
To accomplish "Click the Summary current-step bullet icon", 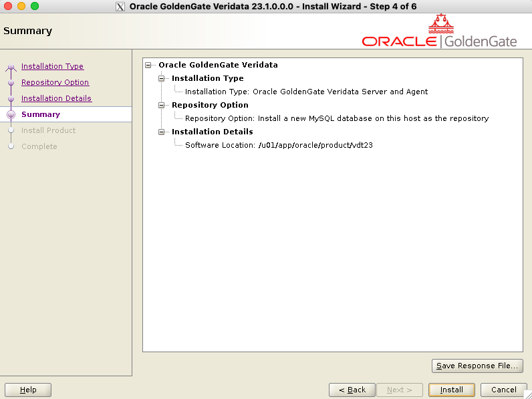I will tap(11, 115).
